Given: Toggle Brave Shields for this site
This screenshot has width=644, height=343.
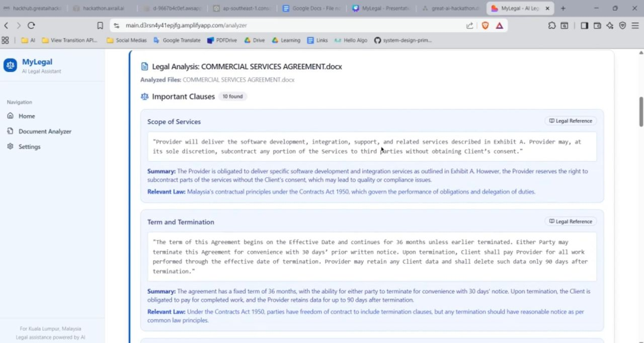Looking at the screenshot, I should (x=485, y=25).
